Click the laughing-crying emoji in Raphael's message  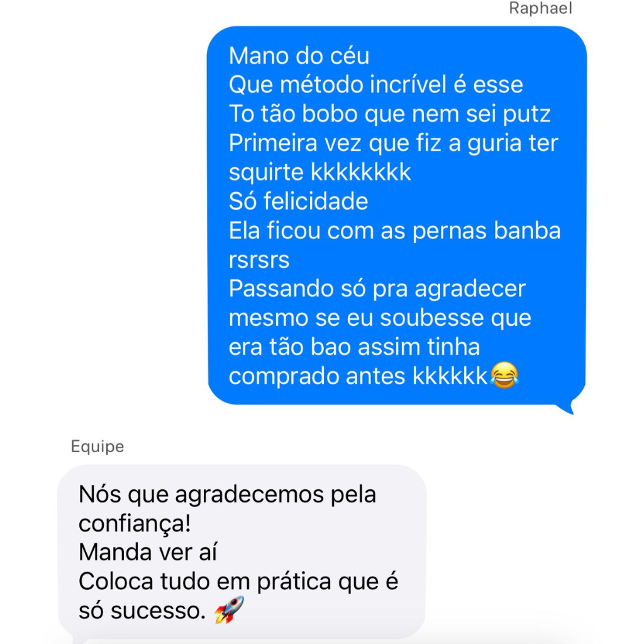pyautogui.click(x=504, y=376)
